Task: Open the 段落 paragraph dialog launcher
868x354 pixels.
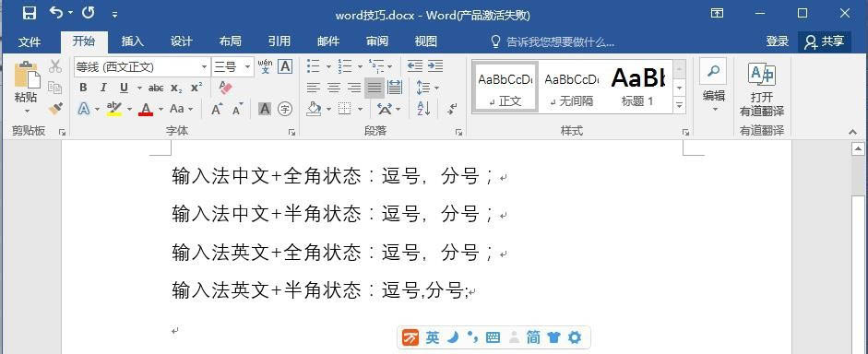Action: (x=458, y=132)
